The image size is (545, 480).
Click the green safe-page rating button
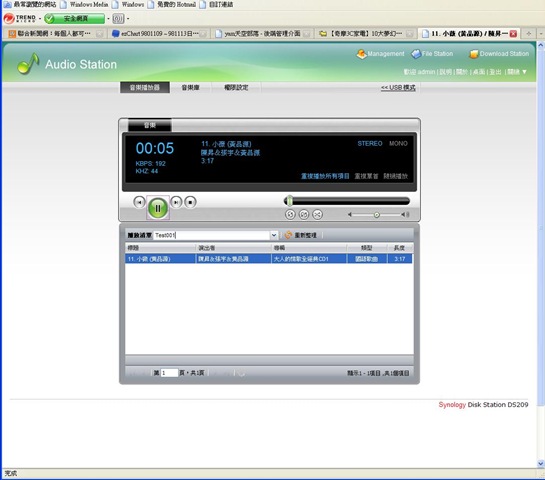(x=75, y=18)
